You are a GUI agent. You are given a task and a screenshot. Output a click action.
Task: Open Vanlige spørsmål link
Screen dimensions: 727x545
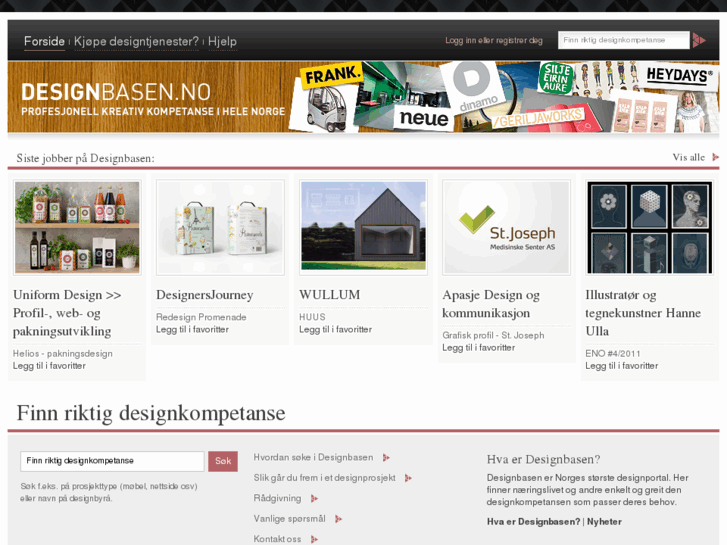pyautogui.click(x=289, y=519)
